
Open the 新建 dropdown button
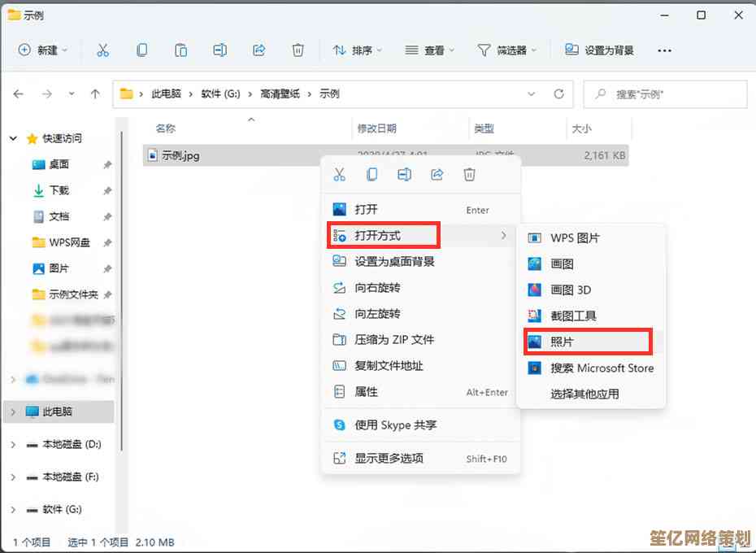(x=43, y=50)
